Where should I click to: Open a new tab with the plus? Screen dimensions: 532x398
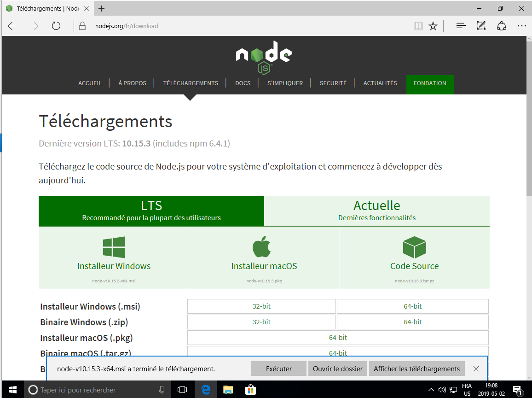tap(101, 8)
